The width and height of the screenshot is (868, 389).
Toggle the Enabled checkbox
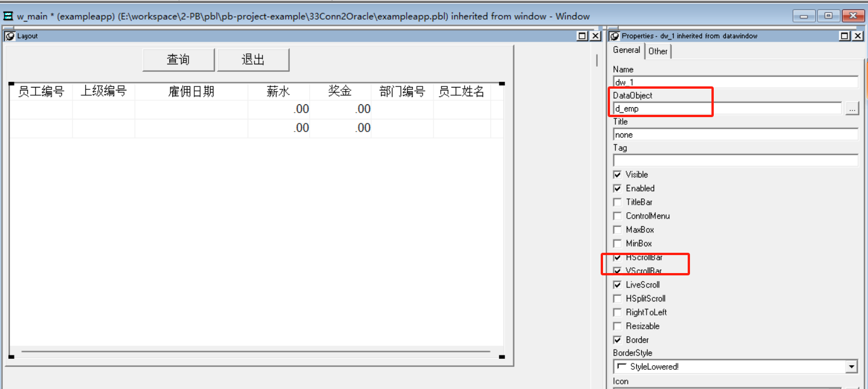(618, 188)
